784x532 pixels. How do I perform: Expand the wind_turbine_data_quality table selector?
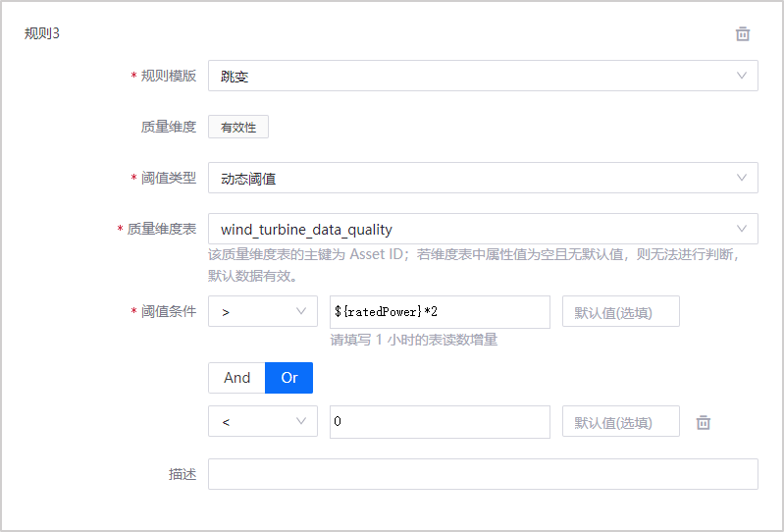click(471, 229)
